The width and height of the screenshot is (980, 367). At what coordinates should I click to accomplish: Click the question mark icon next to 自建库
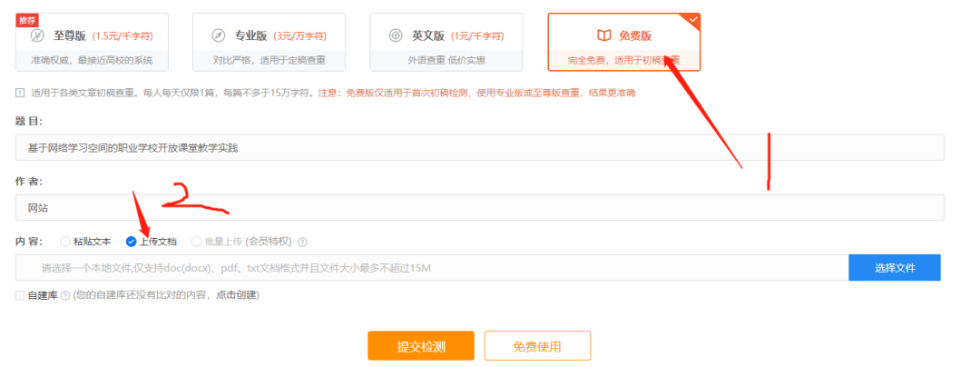point(65,295)
